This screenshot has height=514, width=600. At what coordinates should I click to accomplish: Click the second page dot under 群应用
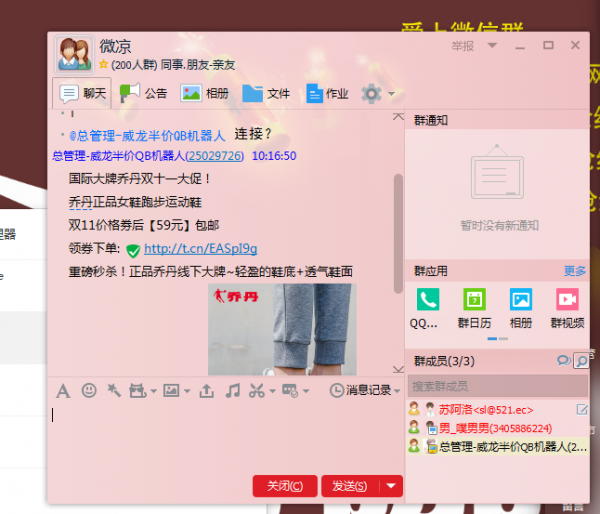(504, 339)
